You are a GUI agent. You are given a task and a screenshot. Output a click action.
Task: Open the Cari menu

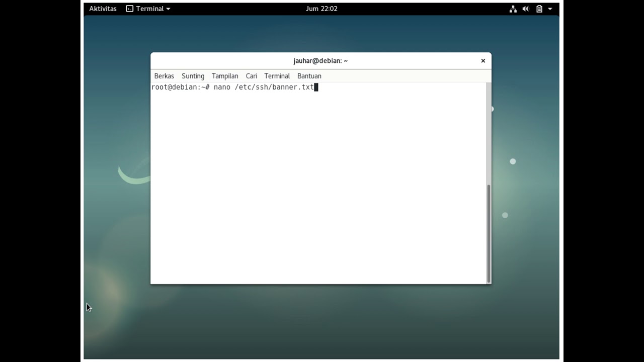click(x=252, y=76)
